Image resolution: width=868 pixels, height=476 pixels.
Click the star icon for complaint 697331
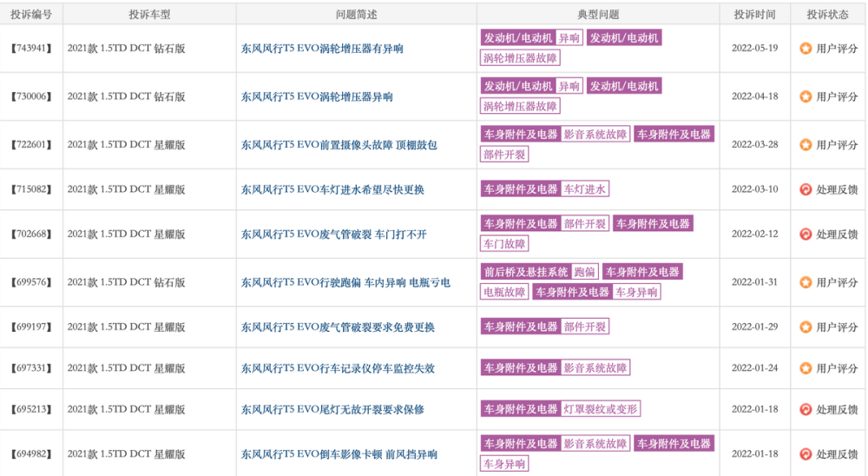point(806,368)
